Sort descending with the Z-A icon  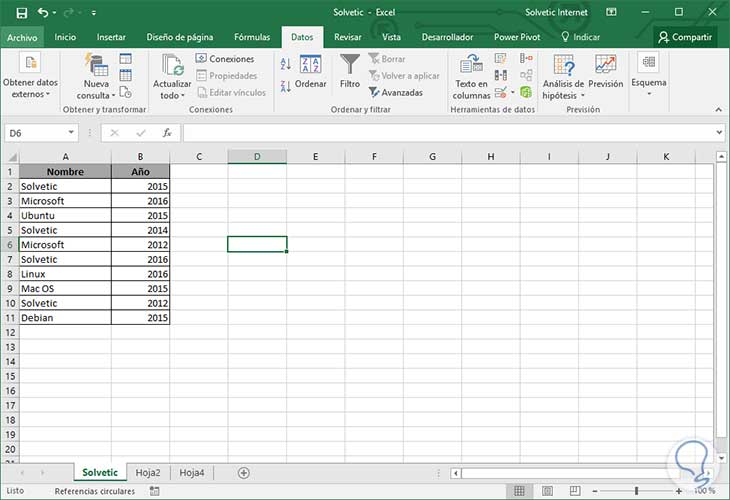click(286, 86)
